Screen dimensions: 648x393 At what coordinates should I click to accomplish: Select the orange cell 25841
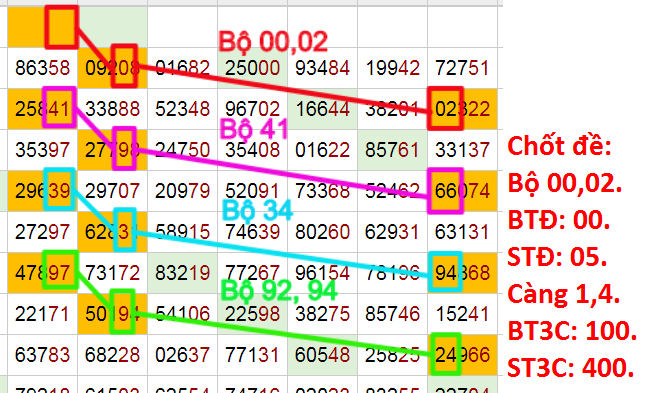pos(43,109)
